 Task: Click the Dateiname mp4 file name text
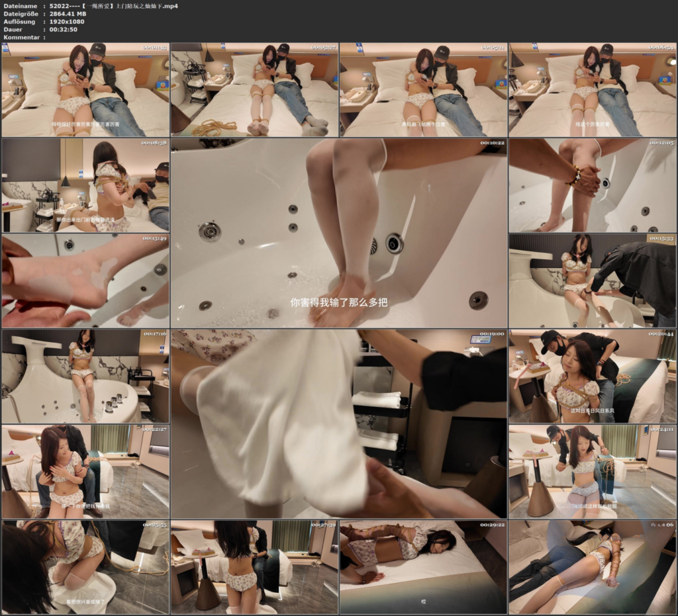[114, 6]
